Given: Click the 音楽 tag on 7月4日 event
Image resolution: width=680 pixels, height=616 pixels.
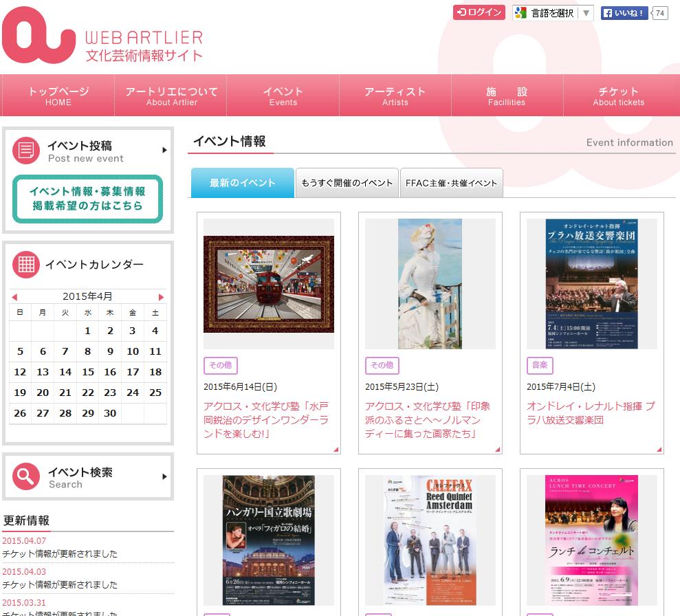Looking at the screenshot, I should coord(540,366).
